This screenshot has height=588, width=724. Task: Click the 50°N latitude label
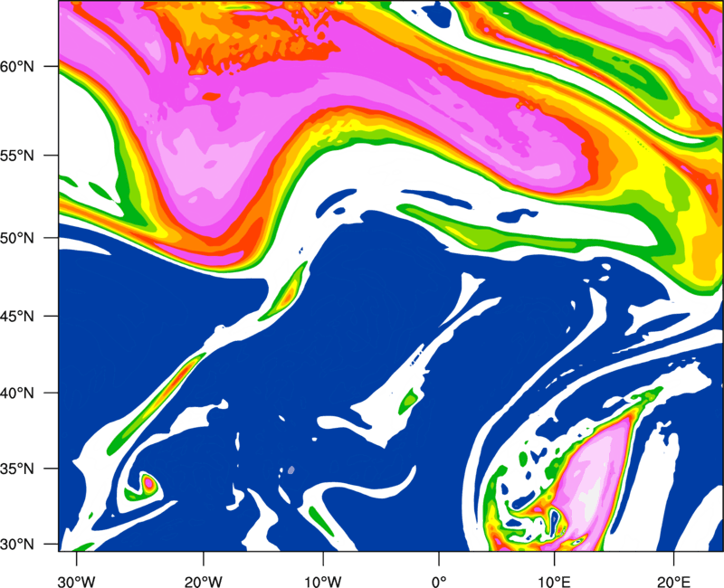pyautogui.click(x=17, y=238)
